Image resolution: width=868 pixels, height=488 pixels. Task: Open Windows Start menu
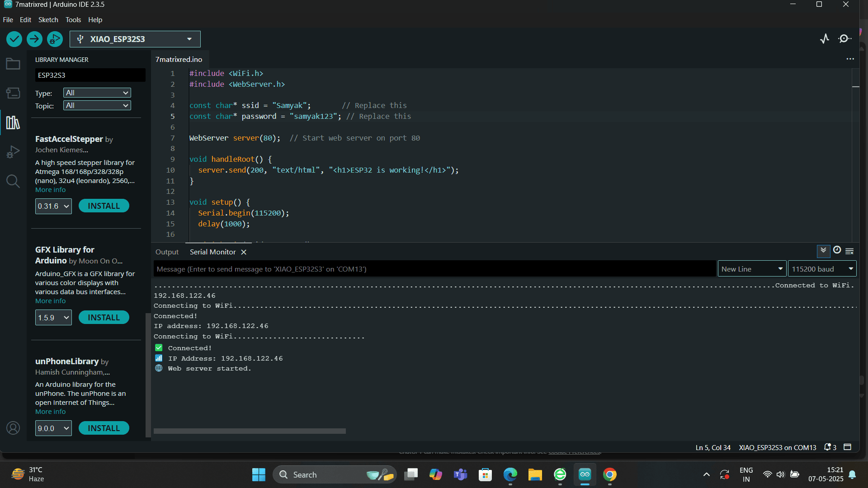pos(259,474)
